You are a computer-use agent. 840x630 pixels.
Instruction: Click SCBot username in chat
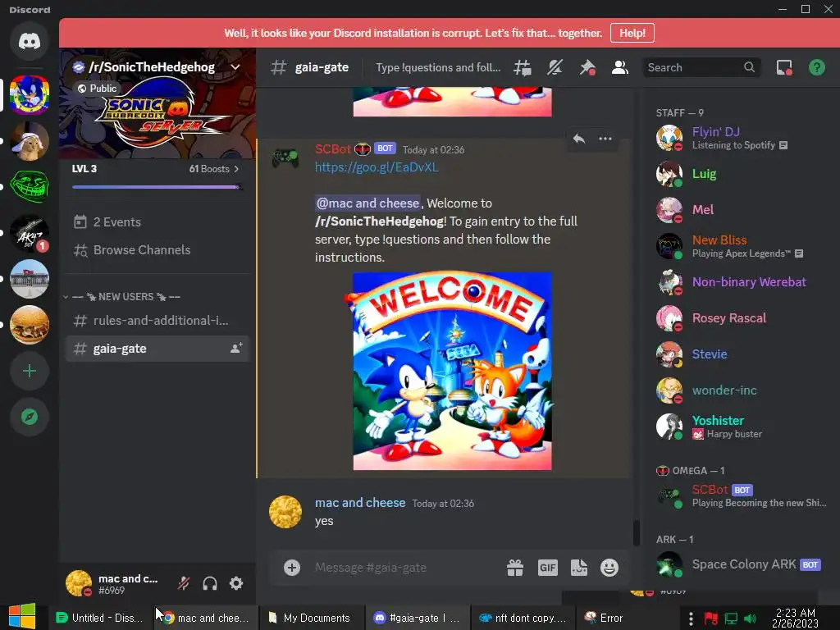pyautogui.click(x=333, y=149)
